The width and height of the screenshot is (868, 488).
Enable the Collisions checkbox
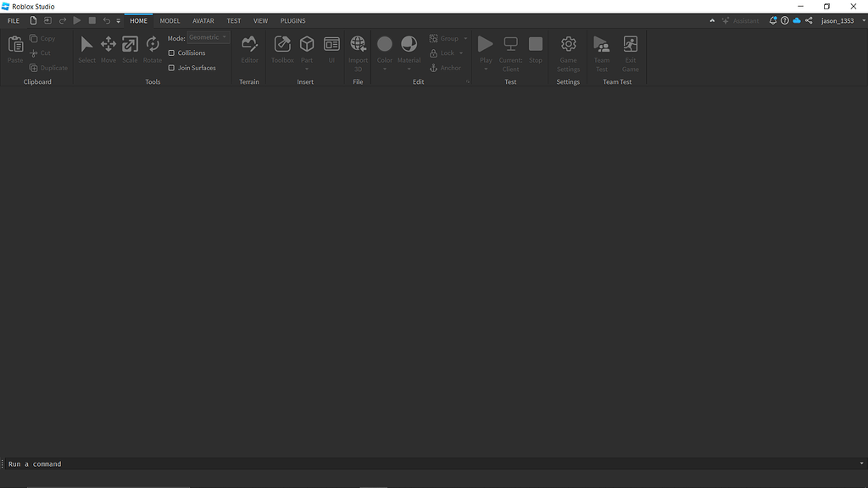point(173,53)
